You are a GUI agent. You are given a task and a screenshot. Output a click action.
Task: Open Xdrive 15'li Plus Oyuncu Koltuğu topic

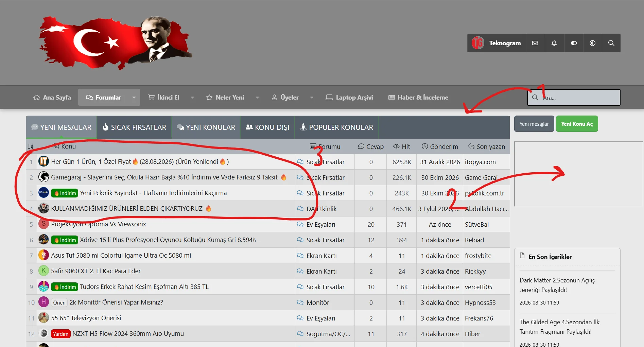click(x=168, y=240)
